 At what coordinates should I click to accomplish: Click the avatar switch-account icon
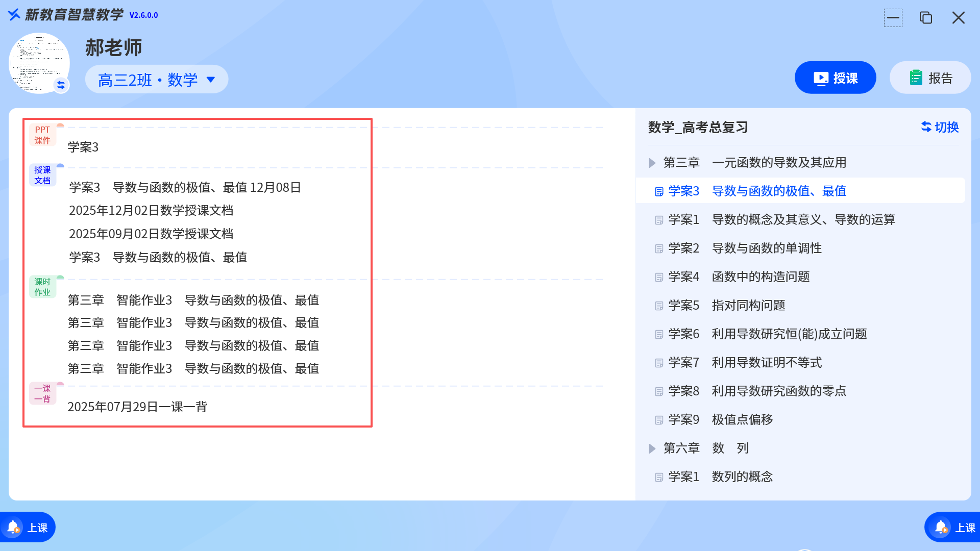click(x=61, y=85)
